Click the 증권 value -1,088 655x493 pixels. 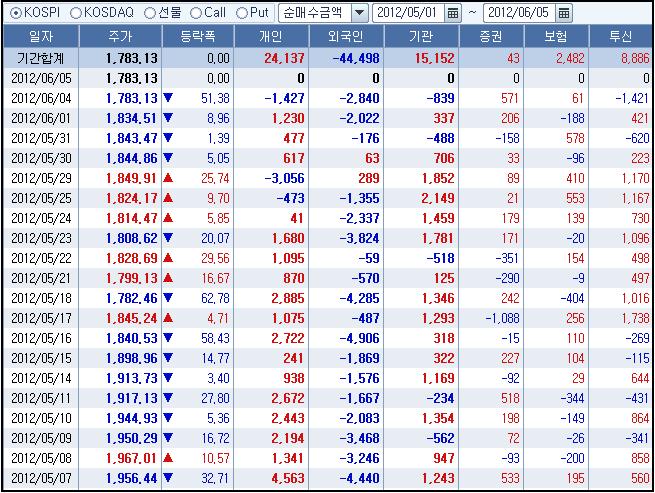click(x=503, y=318)
